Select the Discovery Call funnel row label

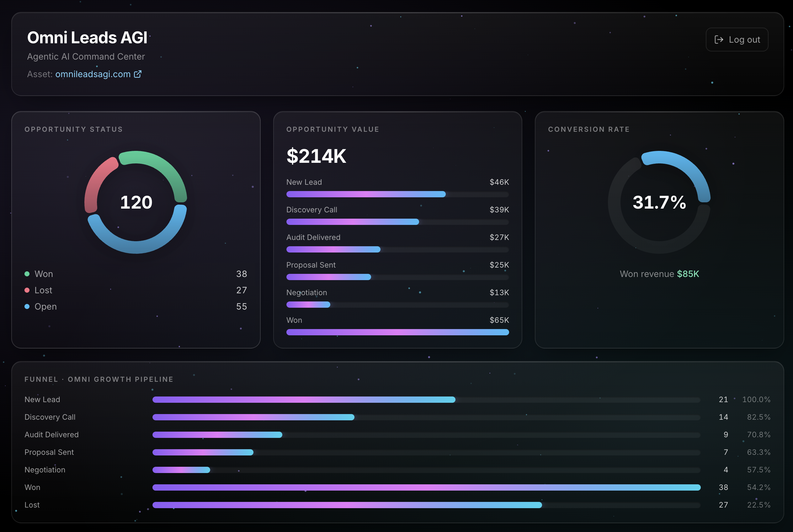[50, 417]
